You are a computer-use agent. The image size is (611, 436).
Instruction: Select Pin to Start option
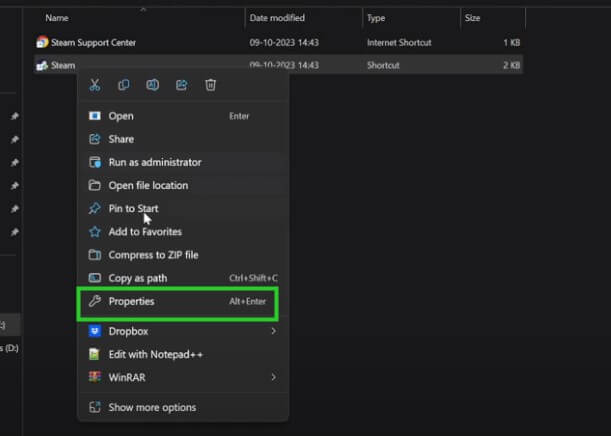(133, 208)
